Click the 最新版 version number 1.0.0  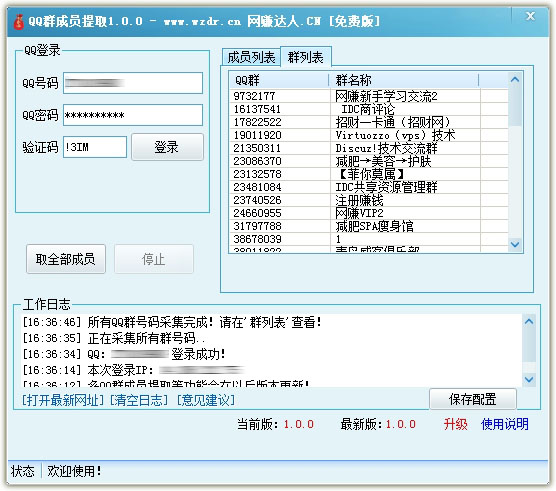tap(400, 424)
